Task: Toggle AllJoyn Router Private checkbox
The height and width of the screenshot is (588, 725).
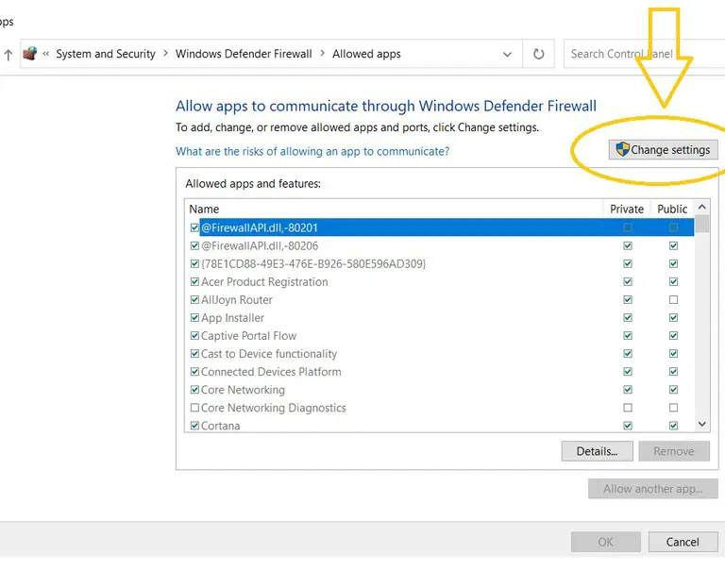Action: click(x=628, y=299)
